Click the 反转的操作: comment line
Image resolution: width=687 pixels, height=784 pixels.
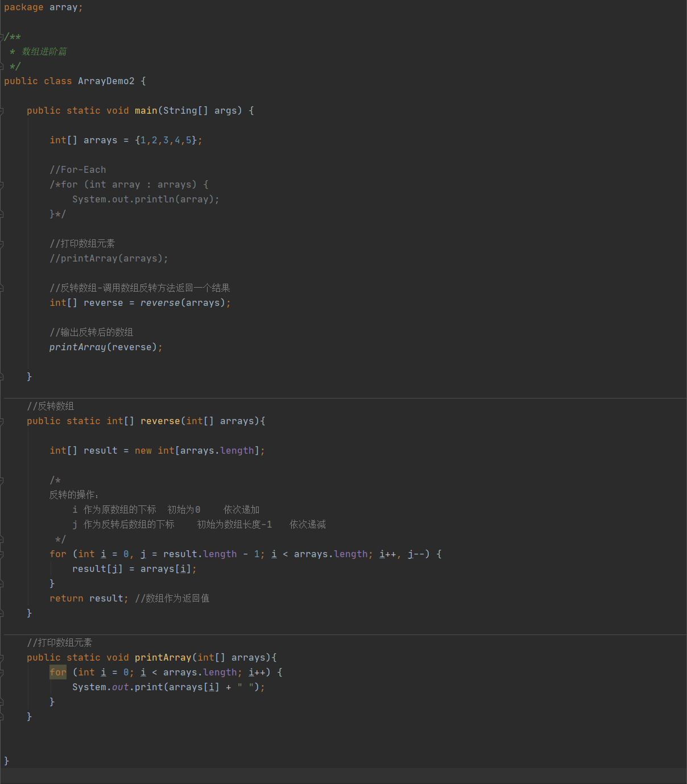(74, 495)
